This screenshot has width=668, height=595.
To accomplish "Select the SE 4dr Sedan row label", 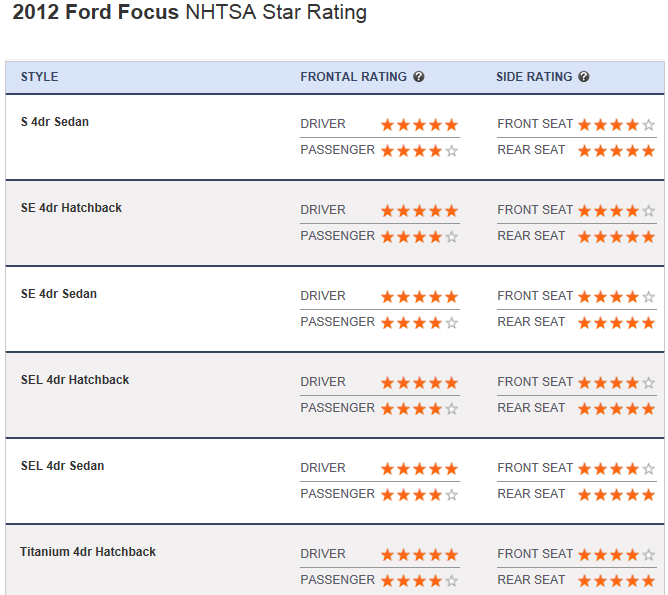I will click(x=59, y=294).
